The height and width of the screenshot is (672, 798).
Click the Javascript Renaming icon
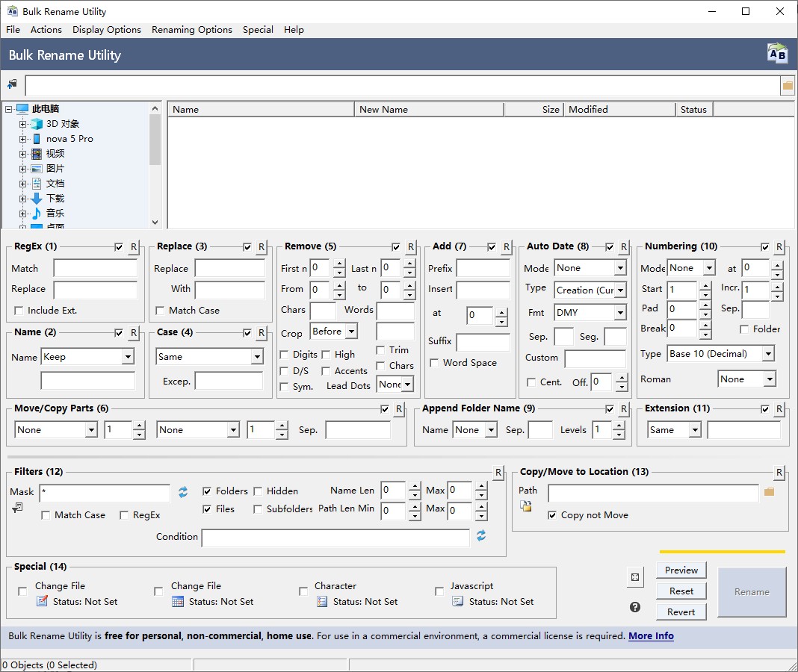click(x=457, y=602)
